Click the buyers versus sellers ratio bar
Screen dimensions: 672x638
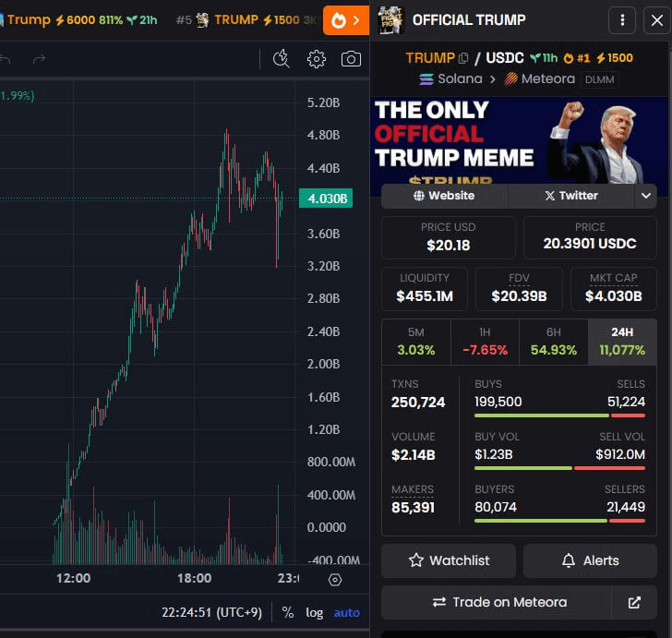coord(559,521)
